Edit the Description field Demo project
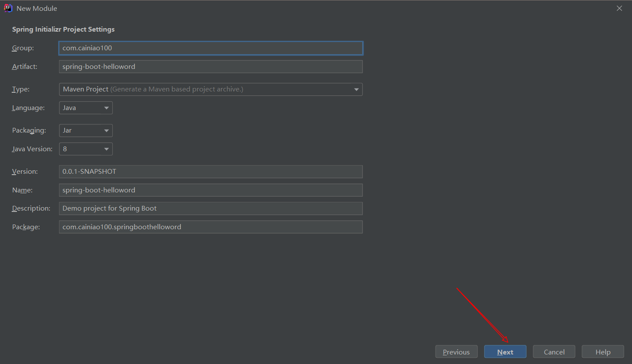The image size is (632, 364). 211,208
